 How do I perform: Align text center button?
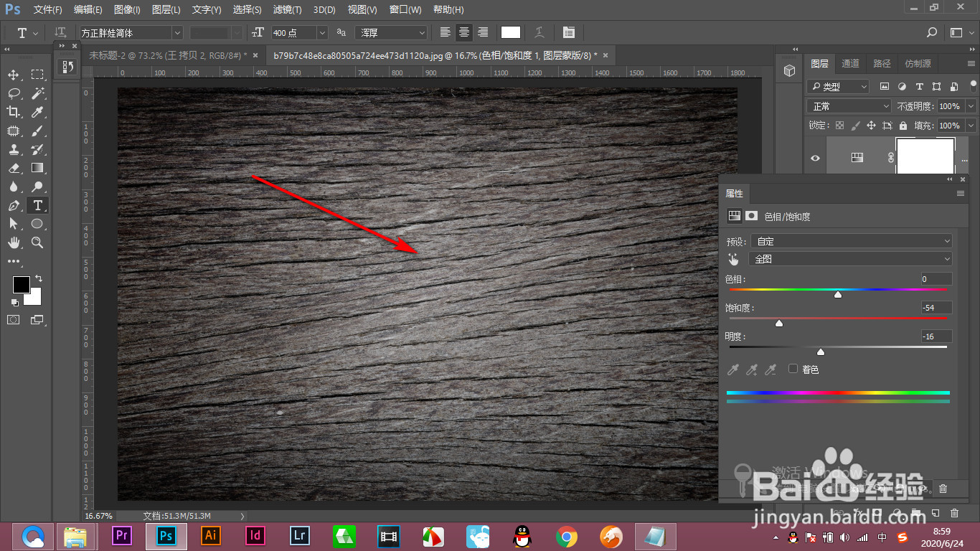(464, 32)
